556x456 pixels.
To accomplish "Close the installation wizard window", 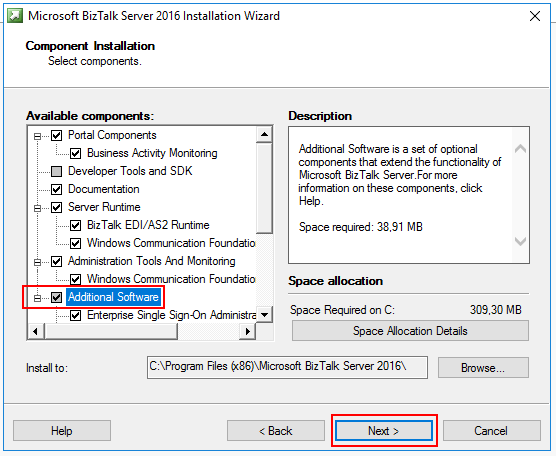I will point(535,16).
